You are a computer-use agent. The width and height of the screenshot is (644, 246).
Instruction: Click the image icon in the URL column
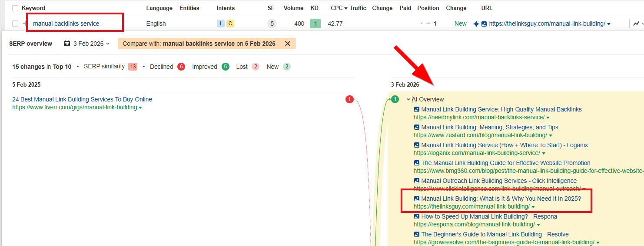pos(484,24)
